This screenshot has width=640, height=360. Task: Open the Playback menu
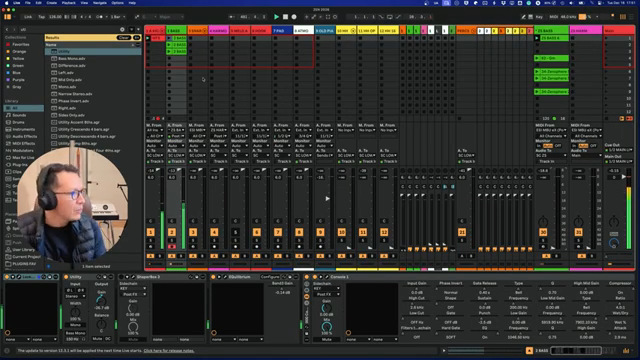tap(69, 2)
